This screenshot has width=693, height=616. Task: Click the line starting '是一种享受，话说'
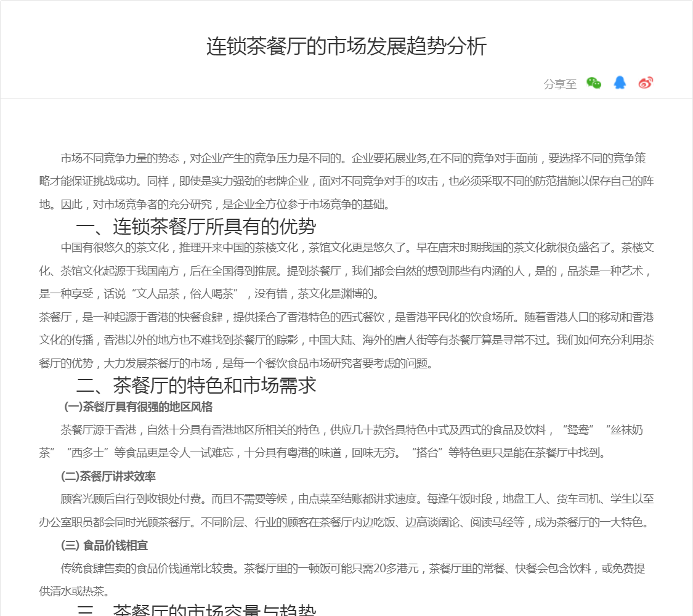(209, 294)
